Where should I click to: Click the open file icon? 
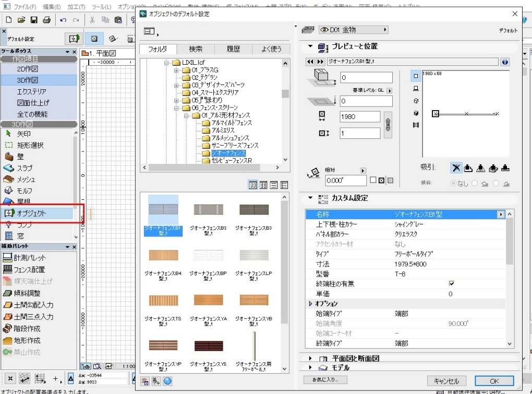21,20
